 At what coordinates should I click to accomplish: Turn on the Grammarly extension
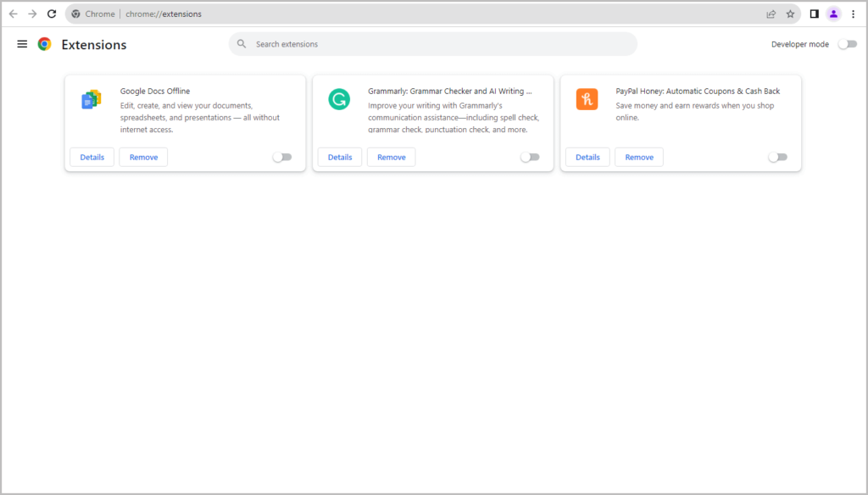530,158
